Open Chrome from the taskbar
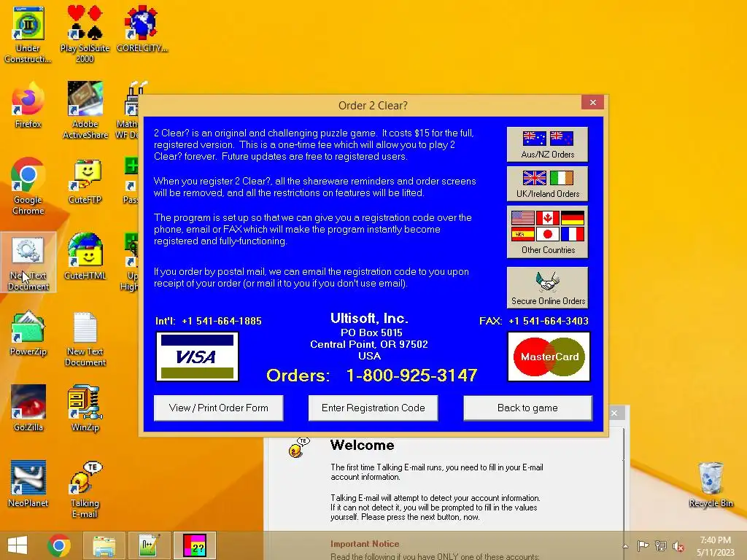The height and width of the screenshot is (560, 747). 59,545
